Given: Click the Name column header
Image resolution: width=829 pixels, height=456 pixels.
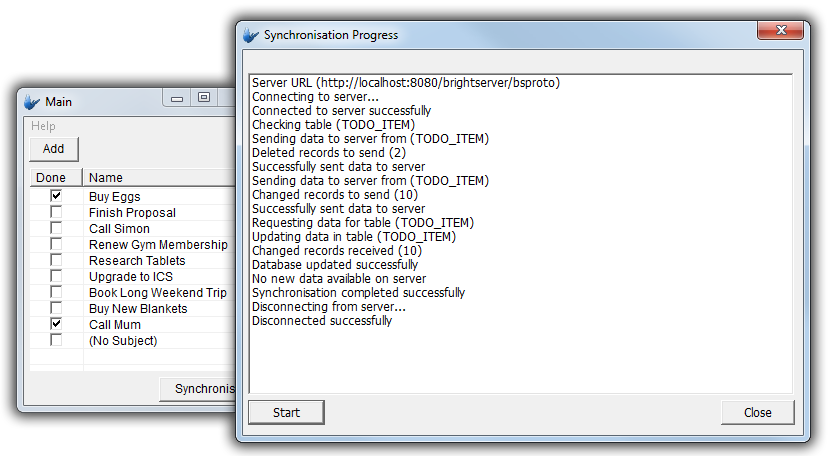Looking at the screenshot, I should [x=106, y=178].
